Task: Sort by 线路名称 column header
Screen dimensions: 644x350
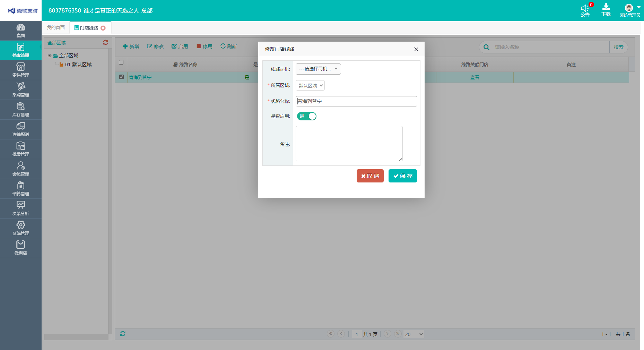Action: 185,65
